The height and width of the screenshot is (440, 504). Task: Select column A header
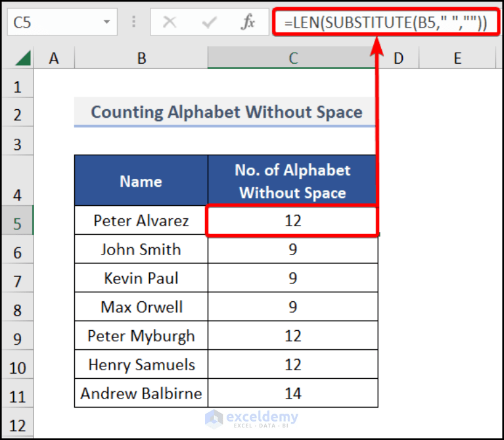[54, 59]
